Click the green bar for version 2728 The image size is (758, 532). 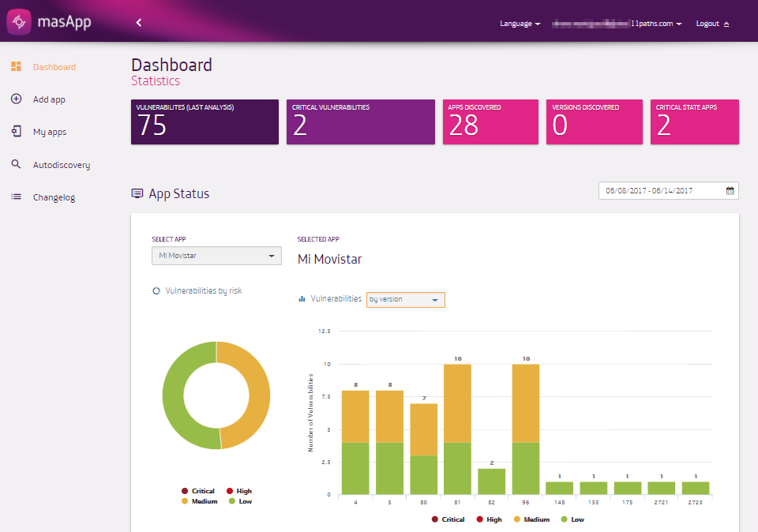coord(696,488)
